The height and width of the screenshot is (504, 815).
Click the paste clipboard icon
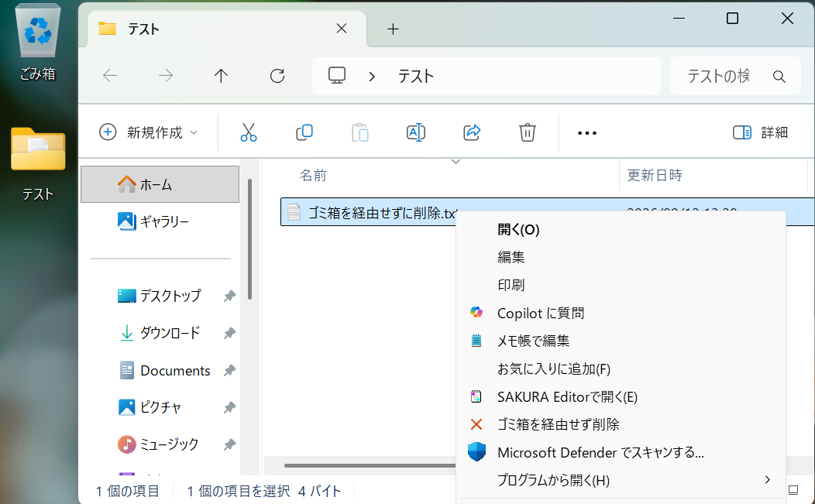tap(359, 132)
